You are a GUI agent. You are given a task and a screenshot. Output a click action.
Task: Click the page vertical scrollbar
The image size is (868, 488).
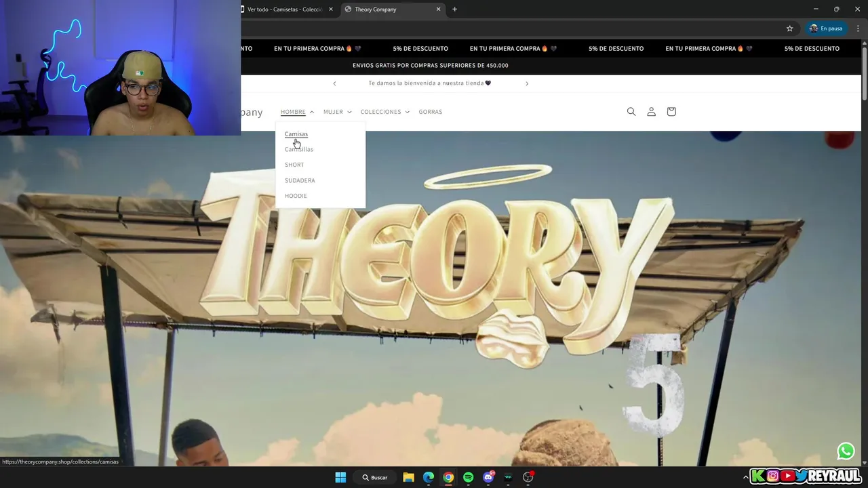pos(864,75)
